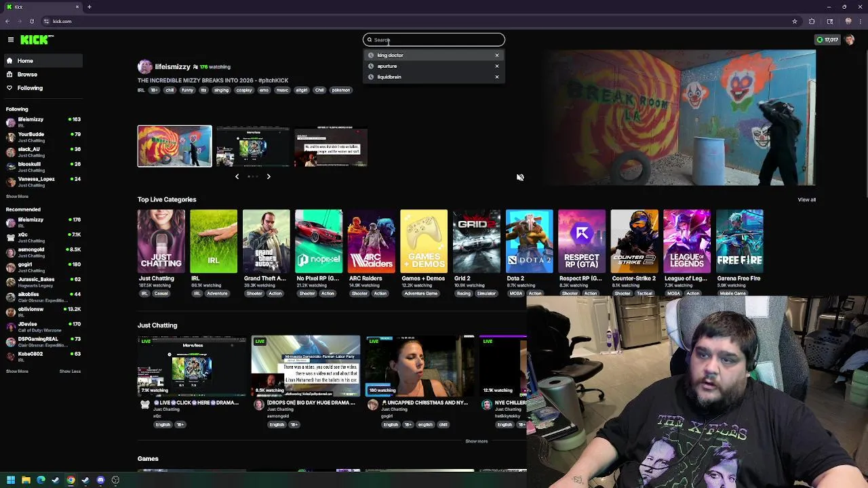Open IRL category card
868x488 pixels.
tap(214, 241)
